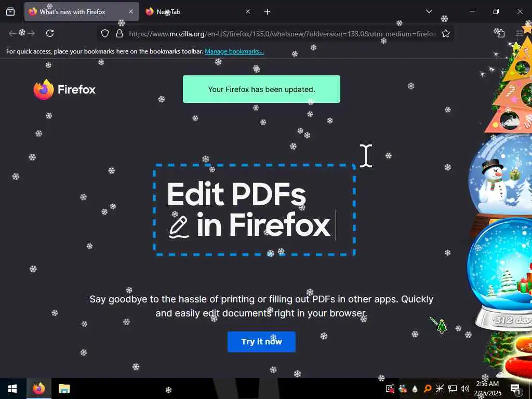Open the Firefox hamburger menu

pyautogui.click(x=519, y=33)
